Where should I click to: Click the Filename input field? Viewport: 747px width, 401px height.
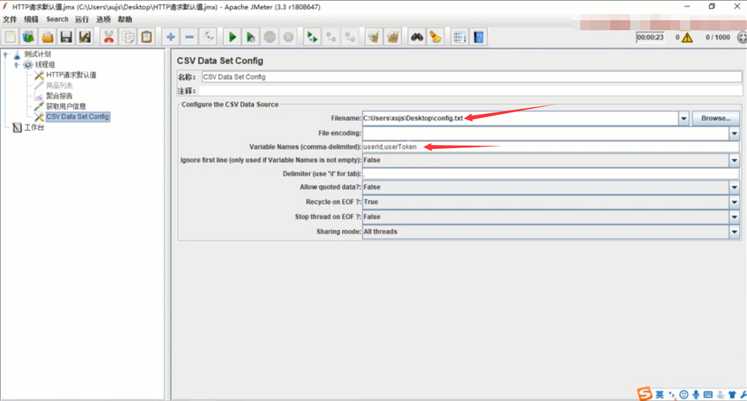tap(521, 118)
